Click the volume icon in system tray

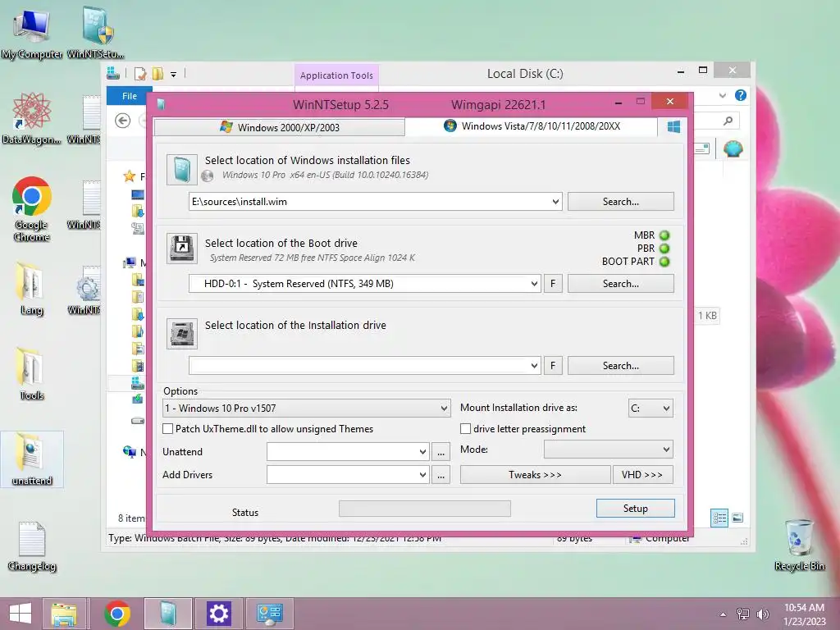[x=762, y=614]
